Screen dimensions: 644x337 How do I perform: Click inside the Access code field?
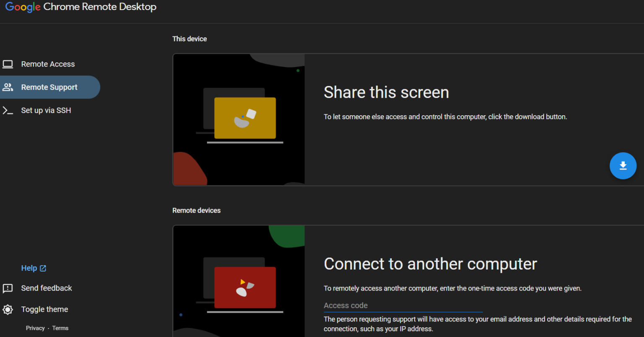pyautogui.click(x=402, y=305)
